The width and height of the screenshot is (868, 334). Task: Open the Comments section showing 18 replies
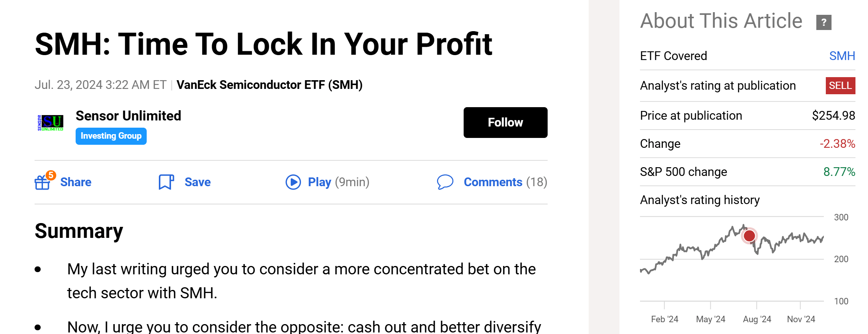pyautogui.click(x=493, y=182)
